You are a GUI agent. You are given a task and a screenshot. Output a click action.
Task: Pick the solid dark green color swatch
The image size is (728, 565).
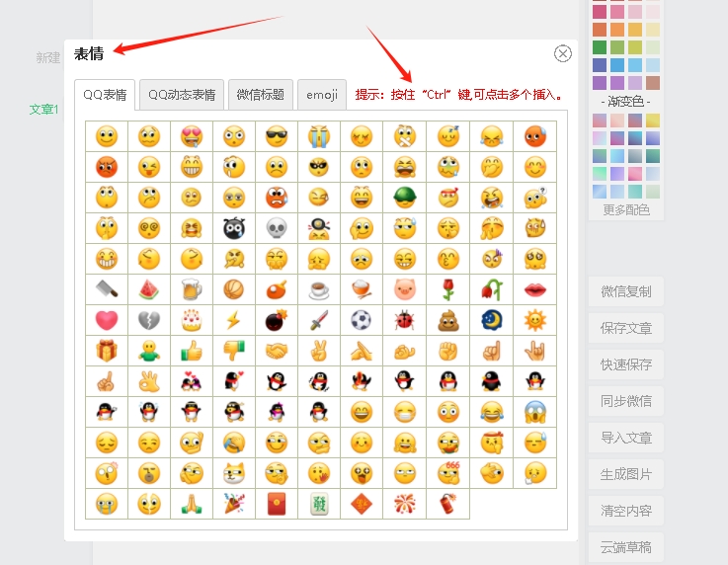(x=600, y=47)
